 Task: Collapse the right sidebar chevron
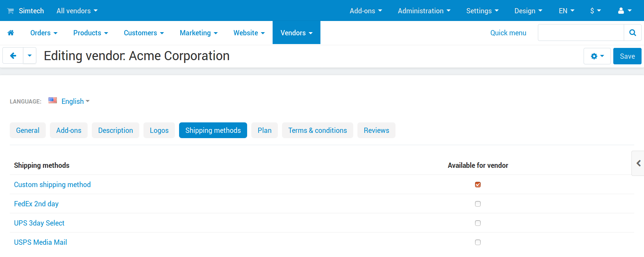click(638, 163)
